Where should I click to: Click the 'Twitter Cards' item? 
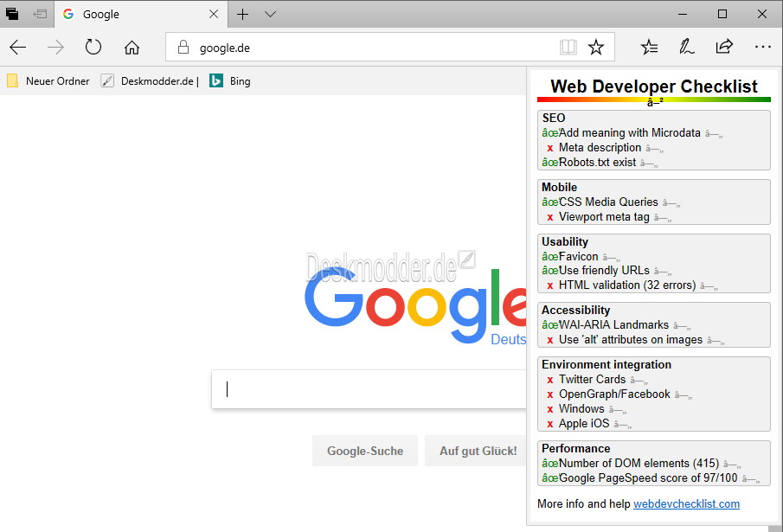[593, 379]
